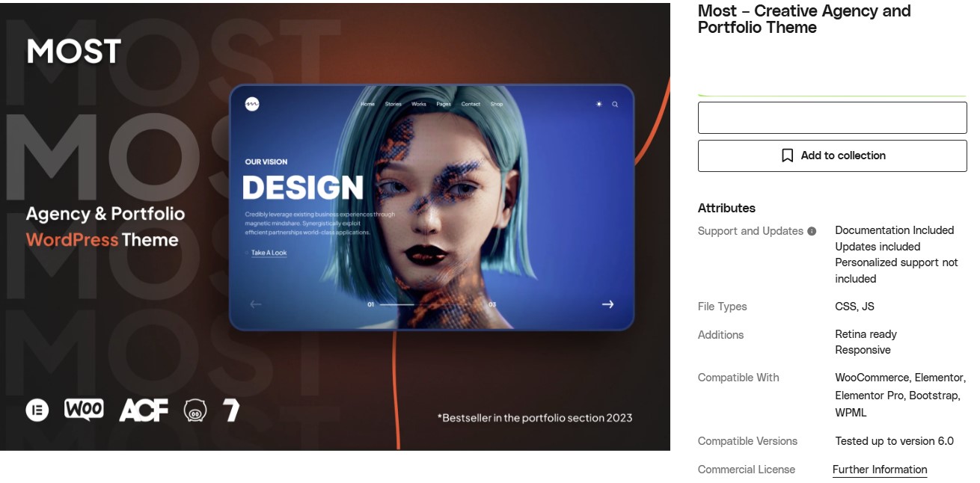Click the pig face plugin icon
Viewport: 980px width, 483px height.
click(195, 410)
